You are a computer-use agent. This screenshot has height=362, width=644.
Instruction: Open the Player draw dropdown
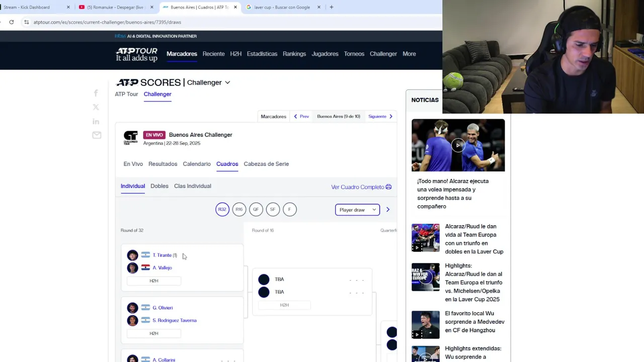pyautogui.click(x=357, y=210)
